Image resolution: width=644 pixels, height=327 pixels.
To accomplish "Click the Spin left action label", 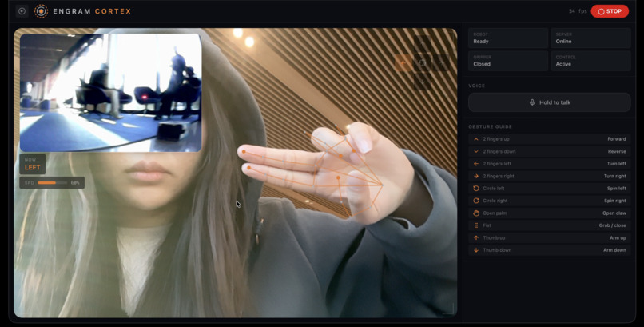I will point(617,189).
